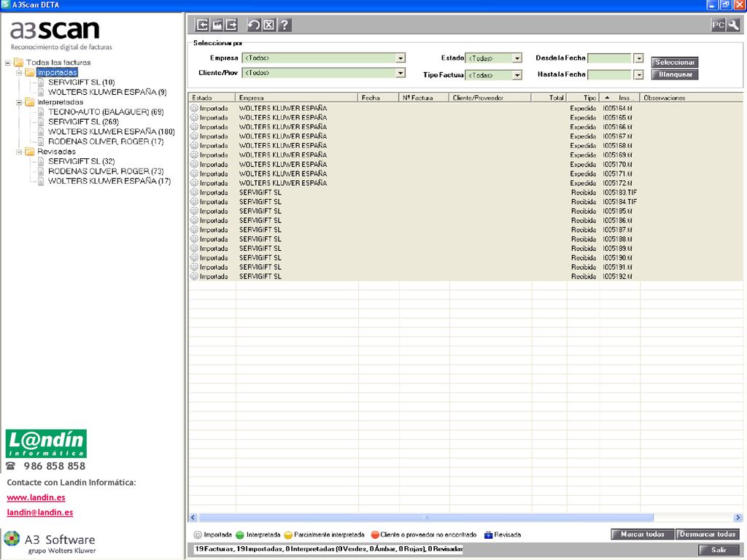
Task: Sort by the Empresa column header
Action: 297,98
